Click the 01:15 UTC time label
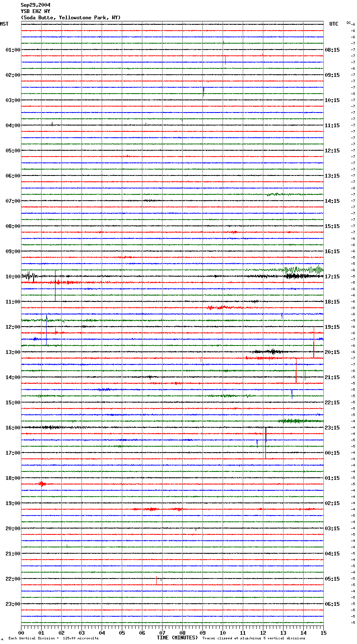 [332, 478]
